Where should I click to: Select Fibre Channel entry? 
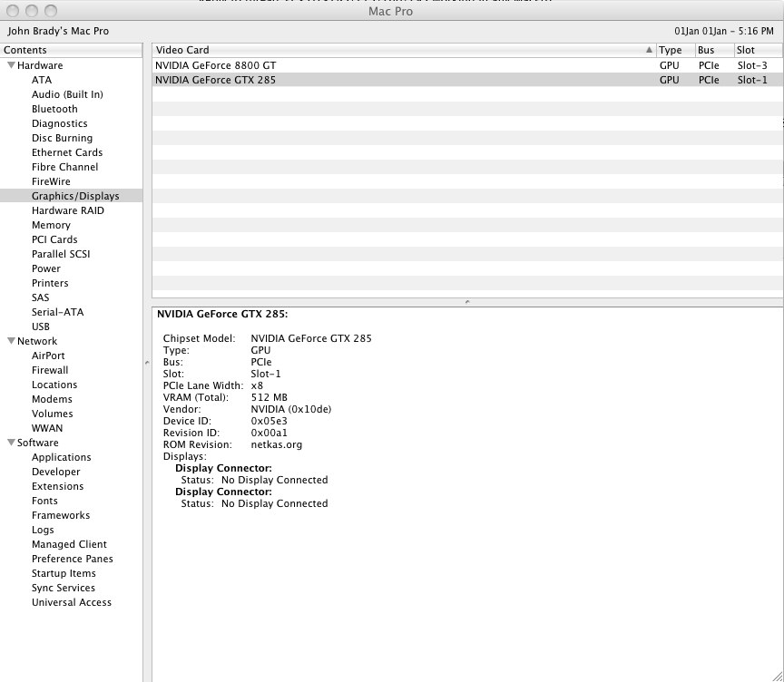click(x=64, y=167)
